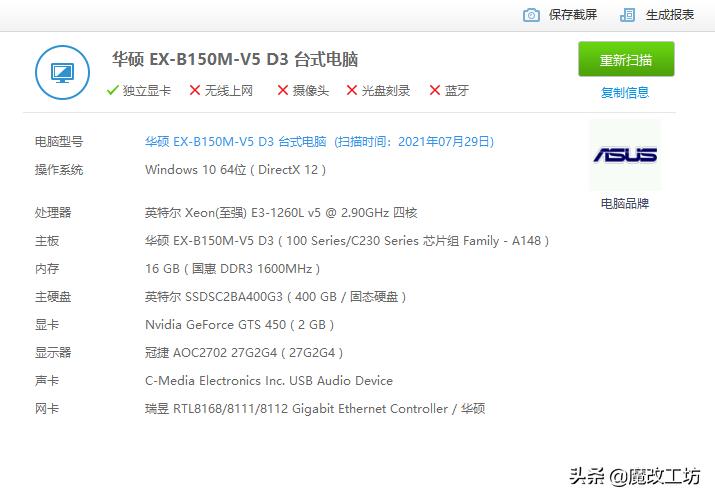Click the 声卡 row label
Screen dimensions: 715x500
(x=47, y=381)
